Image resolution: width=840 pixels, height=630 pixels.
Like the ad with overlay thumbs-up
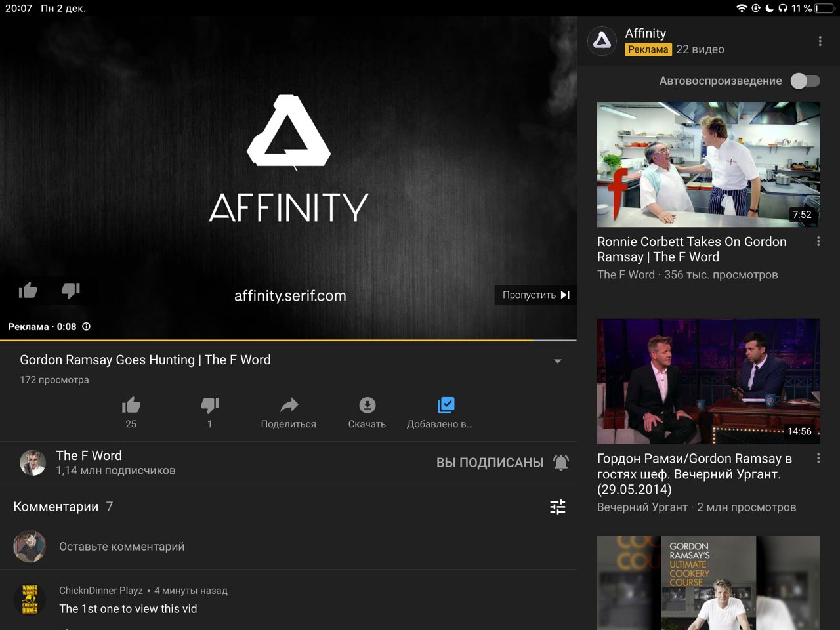(28, 290)
